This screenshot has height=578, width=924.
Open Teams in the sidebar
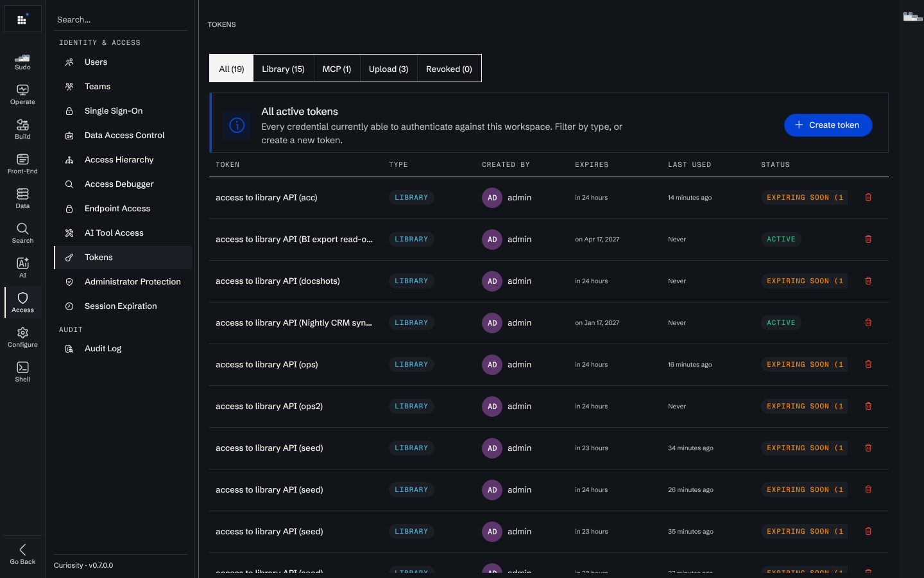click(x=123, y=87)
